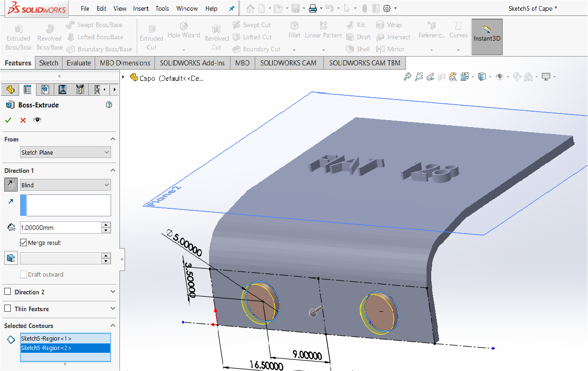Select Sketch5-Region<1> in Selected Contours
This screenshot has height=371, width=588.
pyautogui.click(x=46, y=338)
